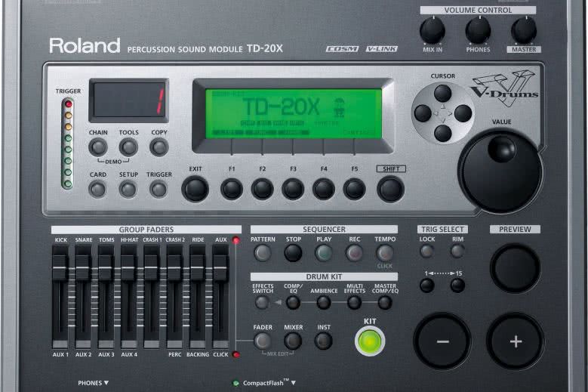Click the AUX group fader
This screenshot has height=392, width=588.
(x=220, y=268)
